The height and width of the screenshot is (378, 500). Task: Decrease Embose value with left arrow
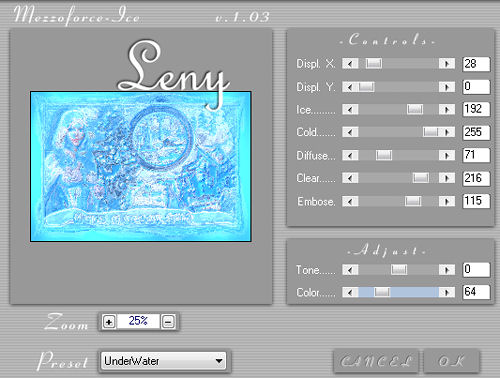pos(350,201)
